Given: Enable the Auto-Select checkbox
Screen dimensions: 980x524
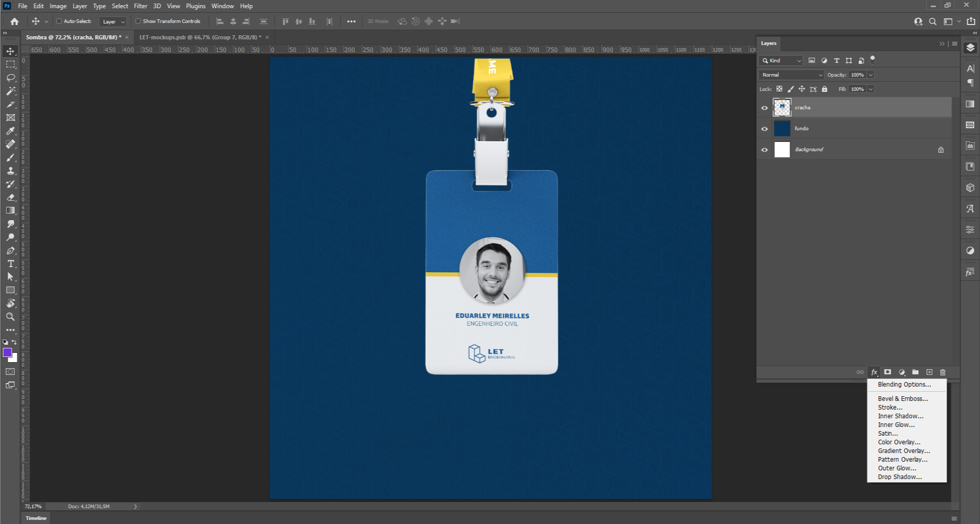Looking at the screenshot, I should coord(59,21).
